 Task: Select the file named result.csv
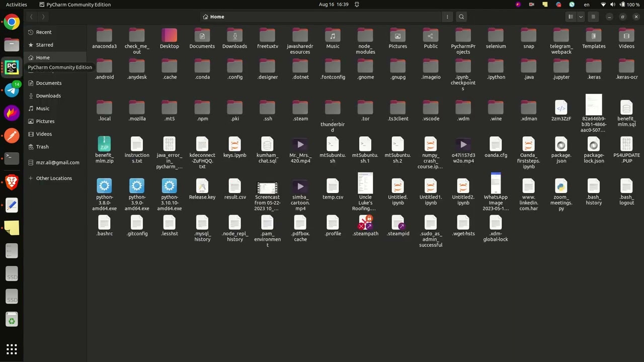[x=235, y=190]
